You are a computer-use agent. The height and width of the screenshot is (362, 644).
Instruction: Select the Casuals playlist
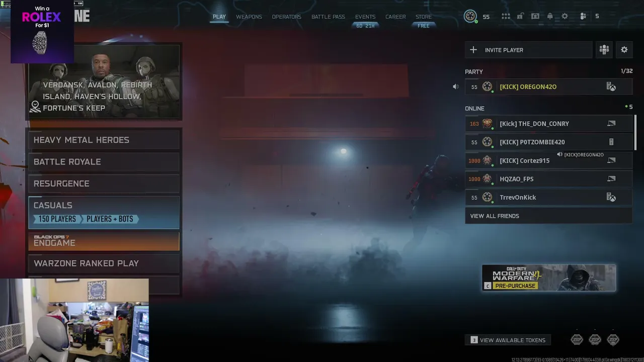(104, 212)
